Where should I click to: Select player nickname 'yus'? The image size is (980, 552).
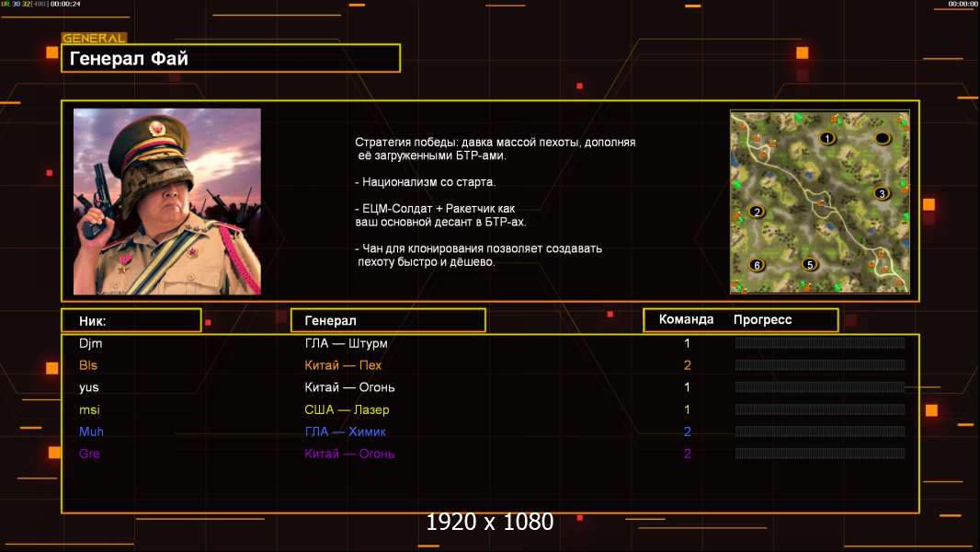click(x=89, y=387)
